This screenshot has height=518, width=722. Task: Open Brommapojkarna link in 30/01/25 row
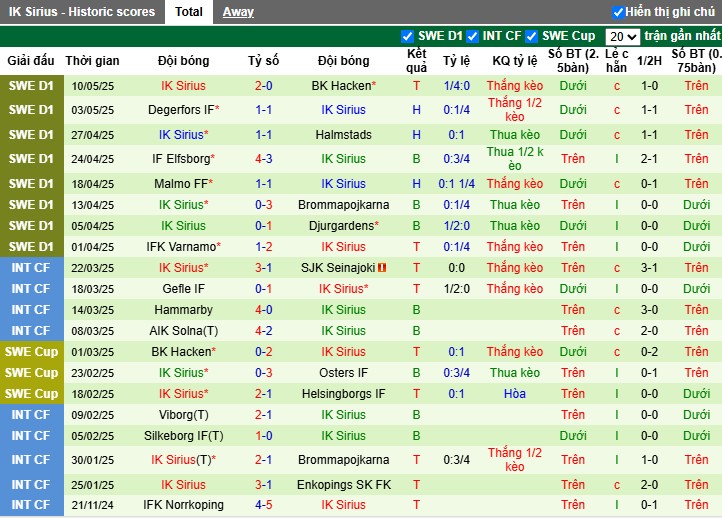point(344,460)
